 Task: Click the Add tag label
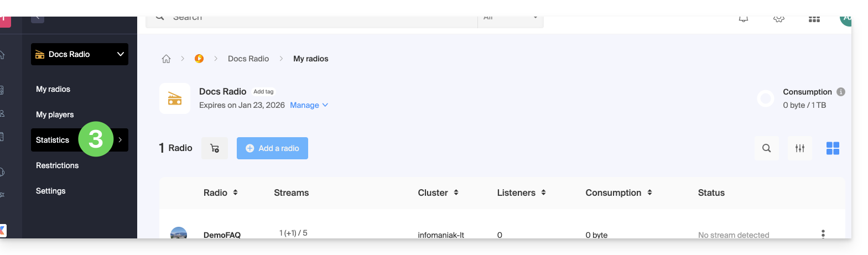tap(263, 92)
